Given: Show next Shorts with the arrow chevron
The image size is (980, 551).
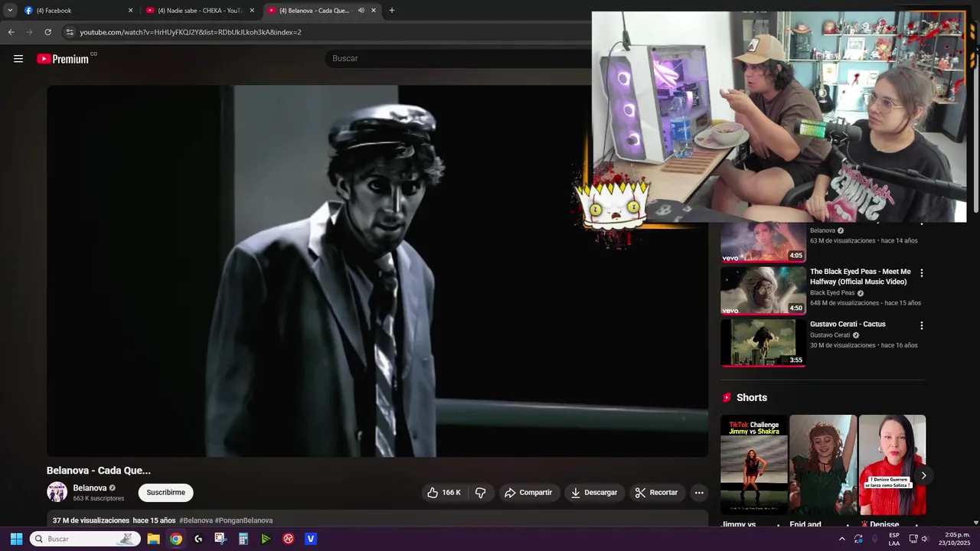Looking at the screenshot, I should coord(923,475).
